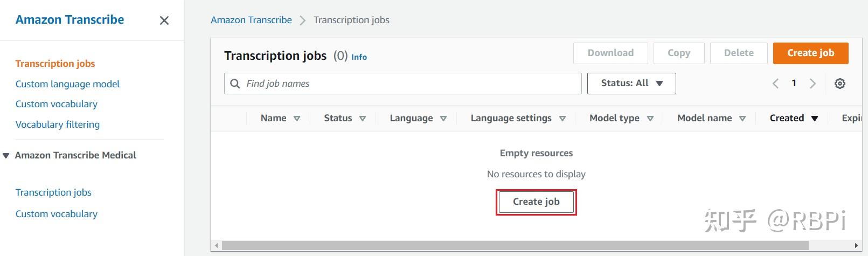Collapse Amazon Transcribe Medical section
The height and width of the screenshot is (256, 868).
(x=6, y=156)
